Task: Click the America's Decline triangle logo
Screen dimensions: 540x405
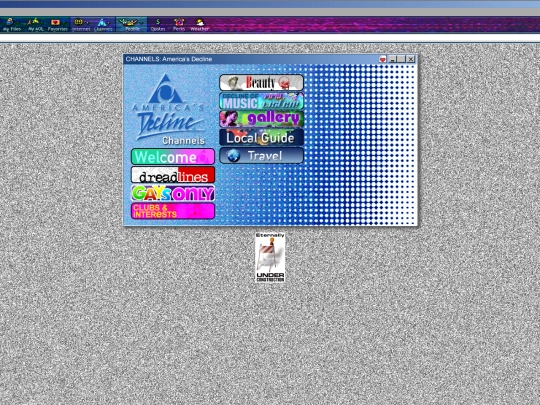Action: (x=166, y=89)
